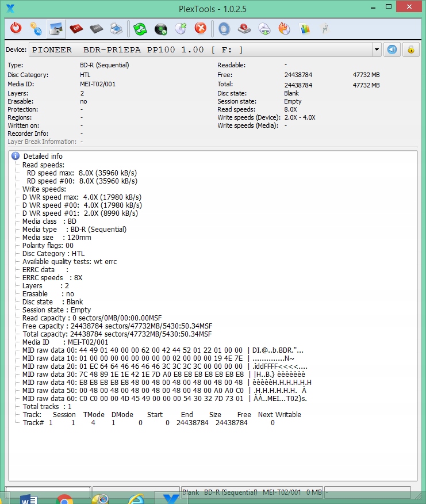Export report with the HTML icon

tap(97, 29)
